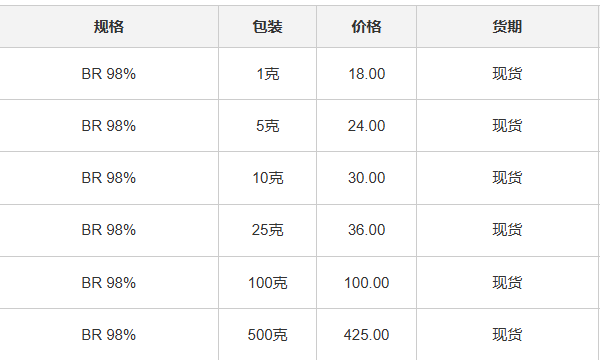Click 现货 in the 10克 row
The width and height of the screenshot is (600, 360).
507,178
